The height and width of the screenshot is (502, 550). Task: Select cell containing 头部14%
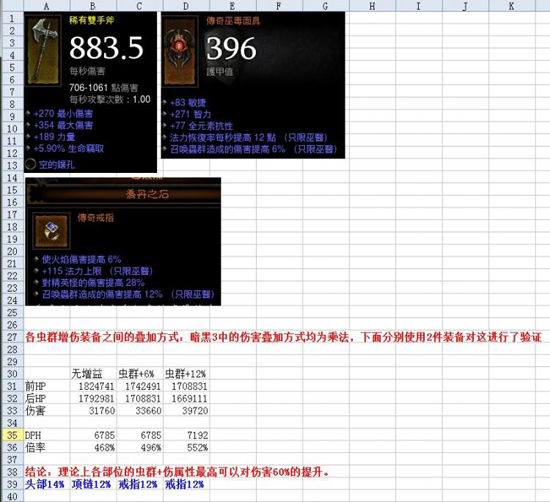pyautogui.click(x=47, y=484)
